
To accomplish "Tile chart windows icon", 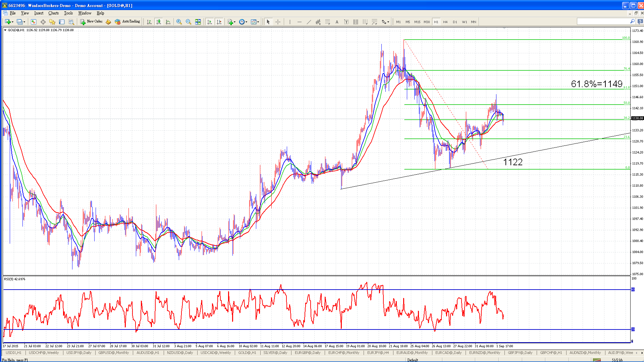I will [x=198, y=22].
